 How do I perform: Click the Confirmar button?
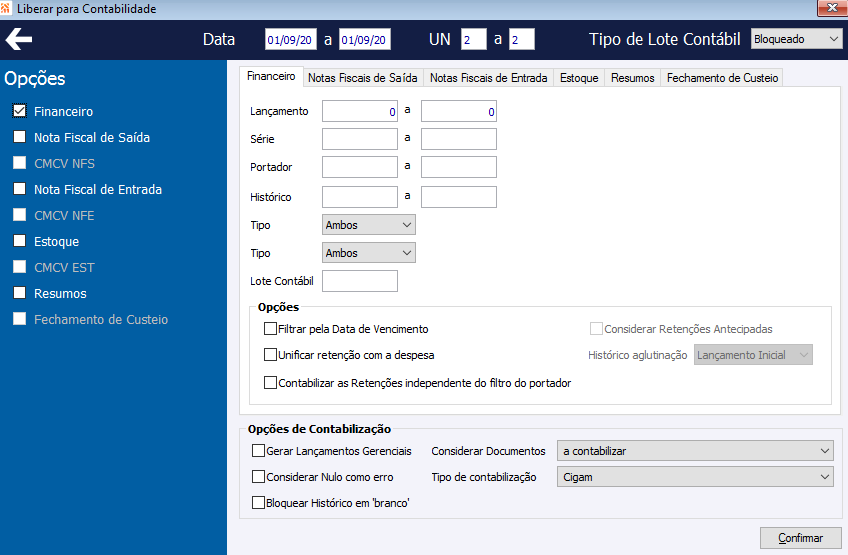pos(800,538)
